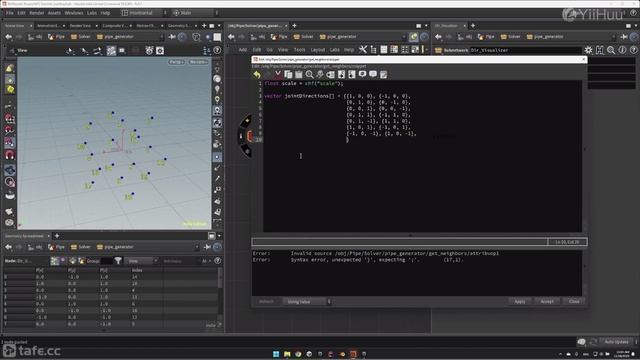Open the Edit menu in main menubar

21,13
